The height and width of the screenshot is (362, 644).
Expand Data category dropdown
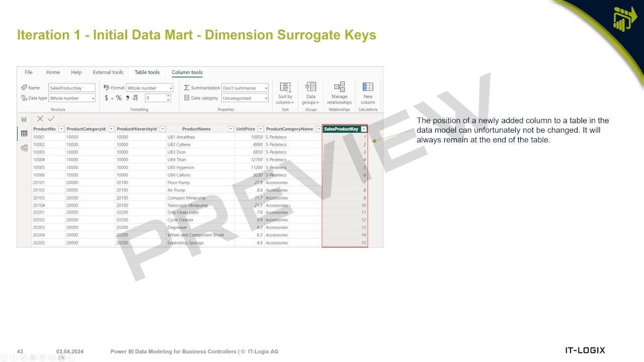coord(245,98)
